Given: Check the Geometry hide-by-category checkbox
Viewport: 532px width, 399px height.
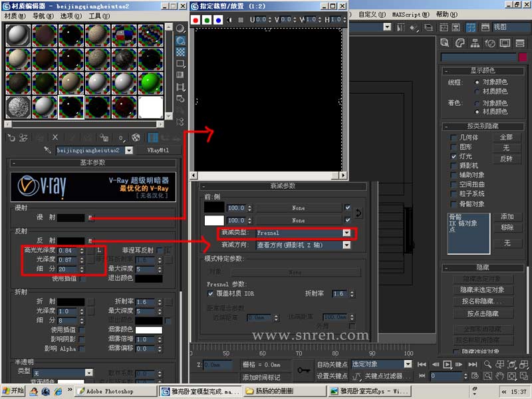Looking at the screenshot, I should (x=454, y=138).
